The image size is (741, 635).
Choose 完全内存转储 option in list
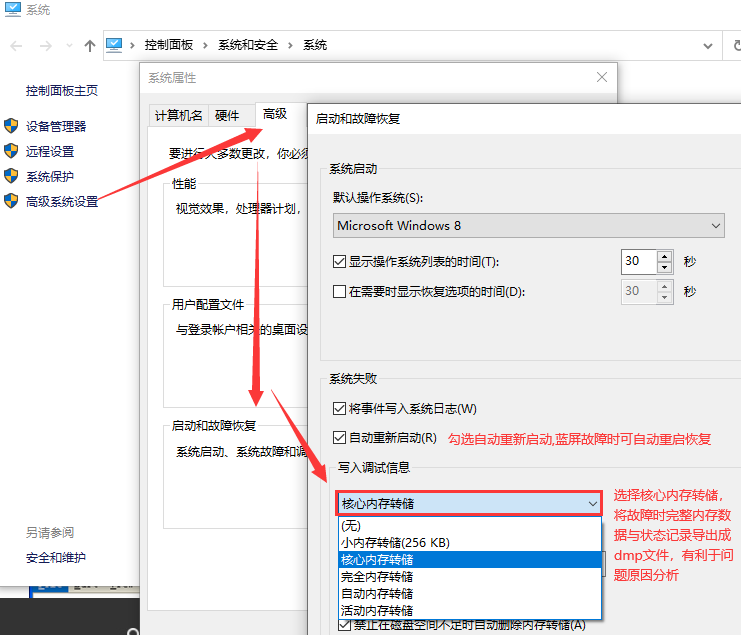pyautogui.click(x=377, y=576)
